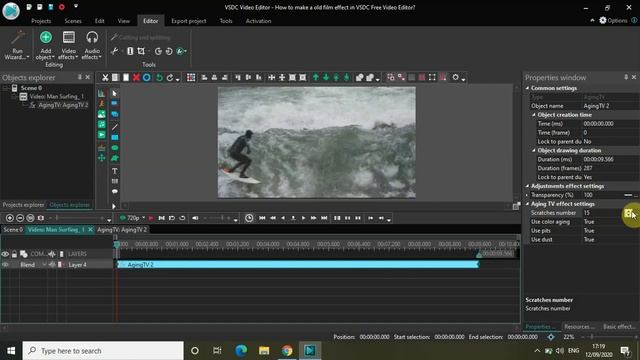Select the pointer cursor tool
This screenshot has width=640, height=360.
pyautogui.click(x=115, y=93)
